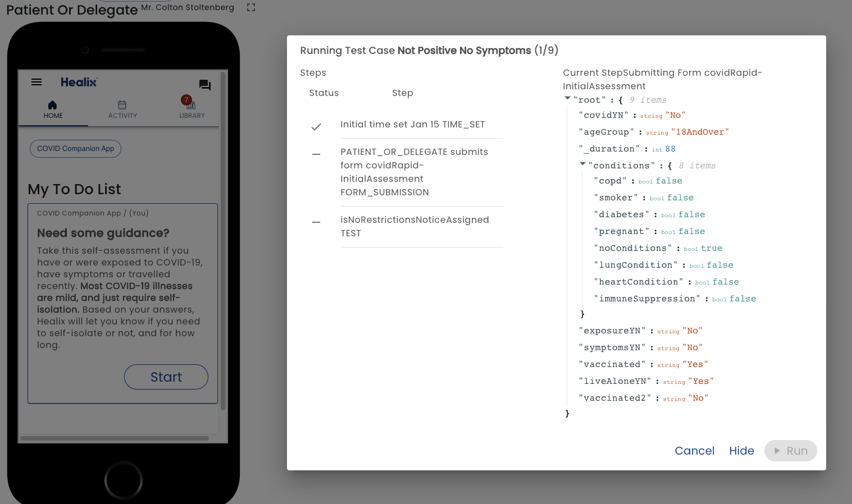Switch to the LIBRARY tab
The width and height of the screenshot is (852, 504).
click(192, 110)
